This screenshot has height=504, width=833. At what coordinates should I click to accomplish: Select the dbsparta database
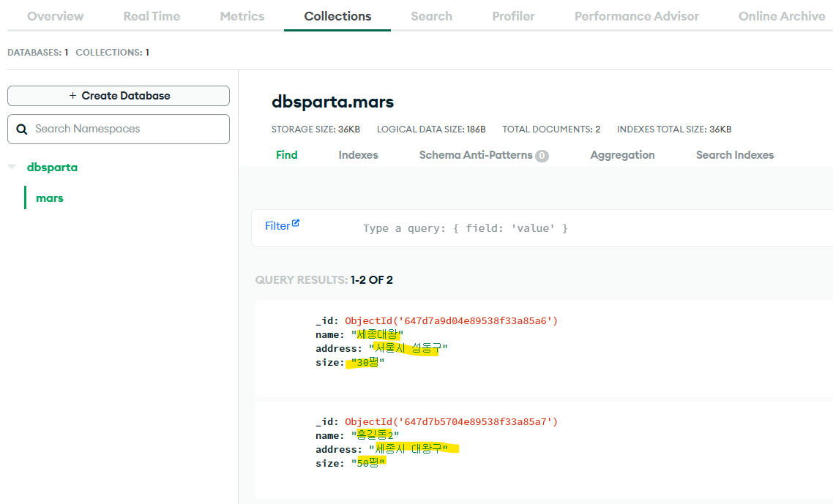pyautogui.click(x=52, y=168)
